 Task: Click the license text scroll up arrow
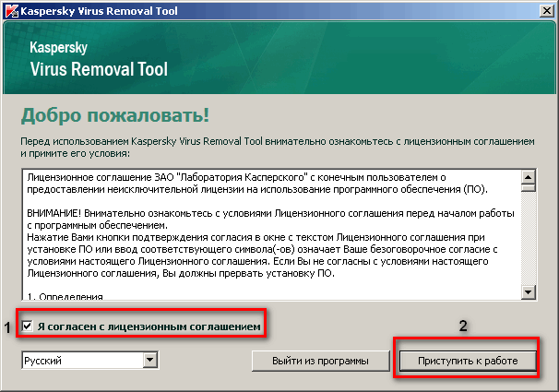(x=528, y=177)
